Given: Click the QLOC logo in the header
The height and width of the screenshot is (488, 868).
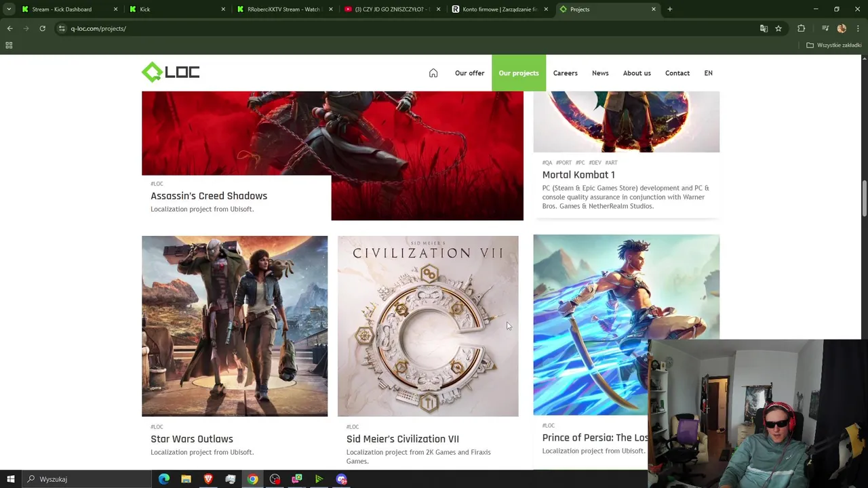Looking at the screenshot, I should pyautogui.click(x=170, y=72).
